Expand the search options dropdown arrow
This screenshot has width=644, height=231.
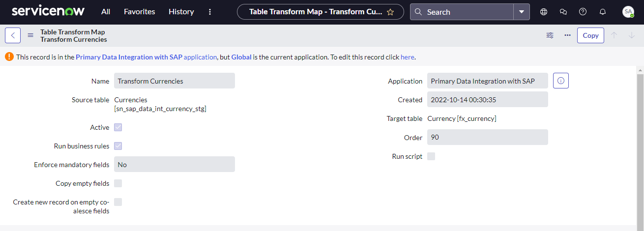click(522, 12)
